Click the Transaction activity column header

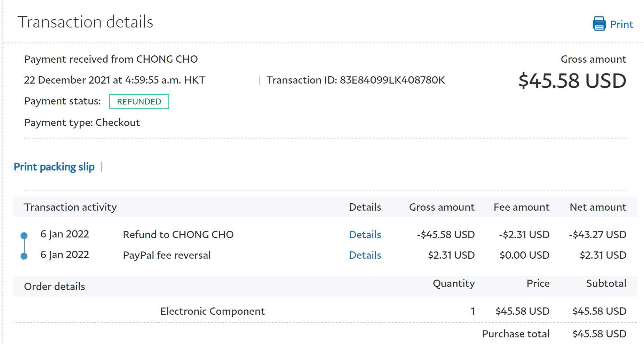pos(70,207)
